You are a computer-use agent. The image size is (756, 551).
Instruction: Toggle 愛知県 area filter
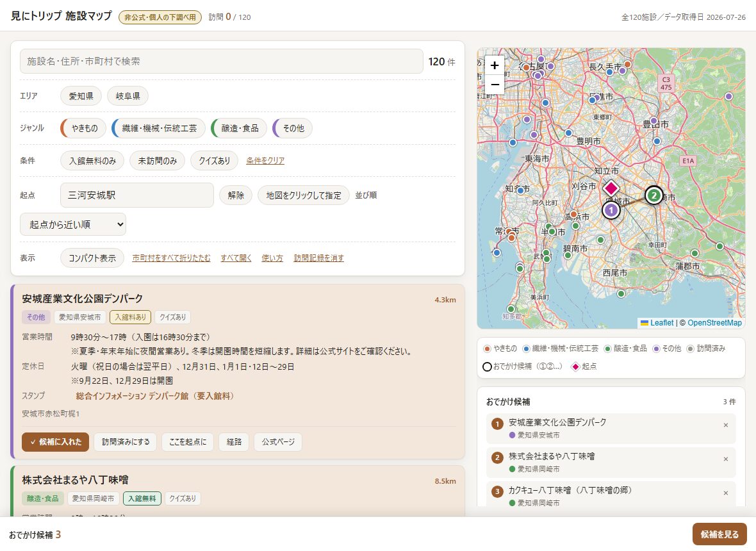[x=81, y=96]
